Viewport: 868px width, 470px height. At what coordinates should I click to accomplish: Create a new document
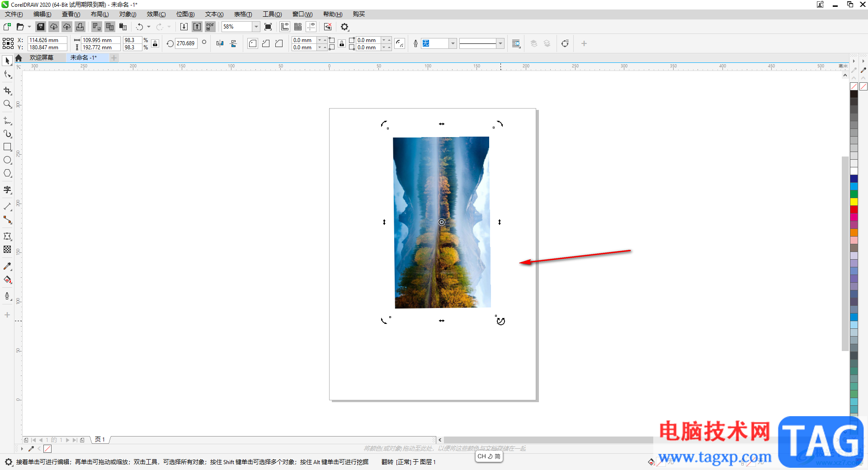point(7,27)
